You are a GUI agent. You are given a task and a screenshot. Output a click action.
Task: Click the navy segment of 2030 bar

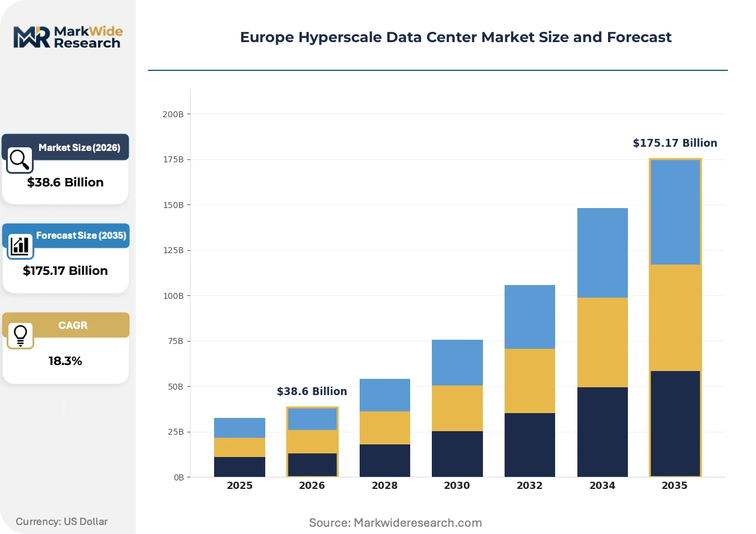point(457,454)
